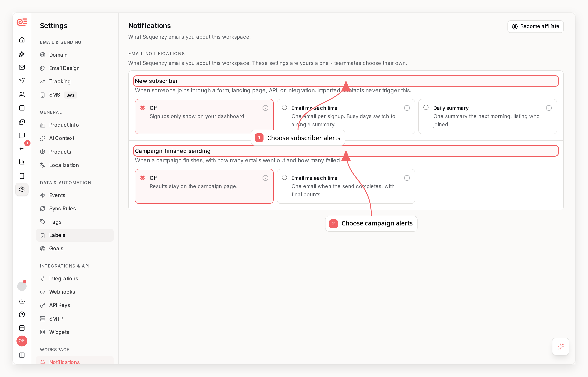The image size is (588, 377).
Task: Click the Sequenzy logo icon
Action: pyautogui.click(x=22, y=22)
